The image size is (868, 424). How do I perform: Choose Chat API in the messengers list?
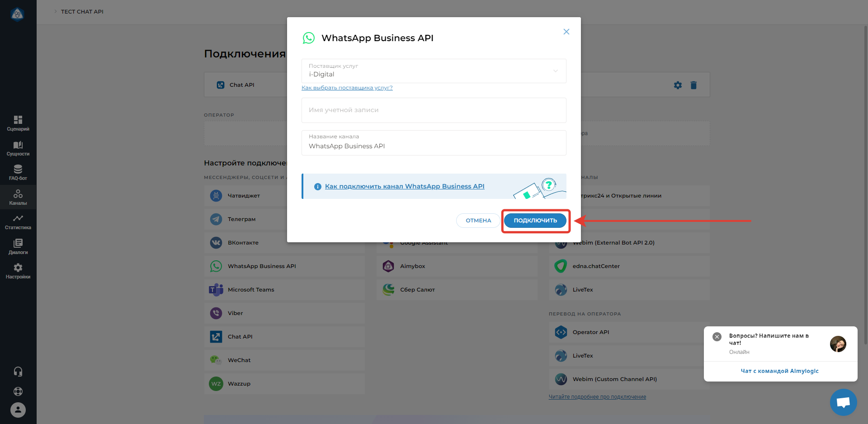[284, 337]
